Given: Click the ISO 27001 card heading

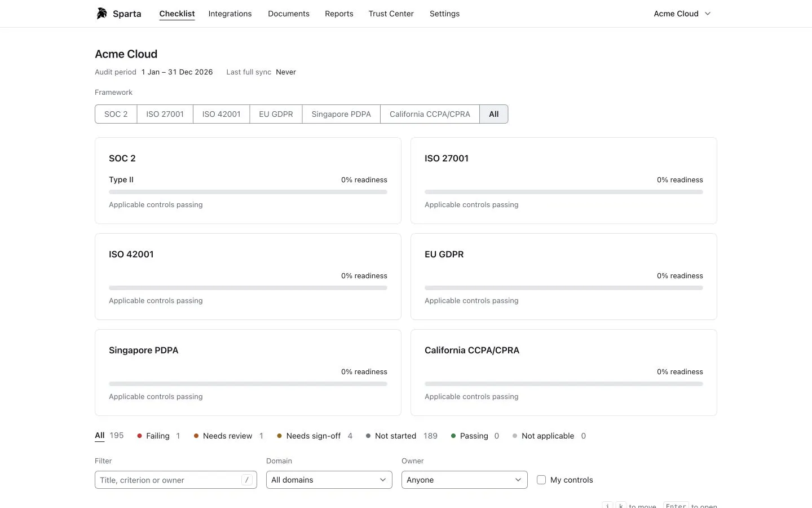Looking at the screenshot, I should (x=447, y=159).
